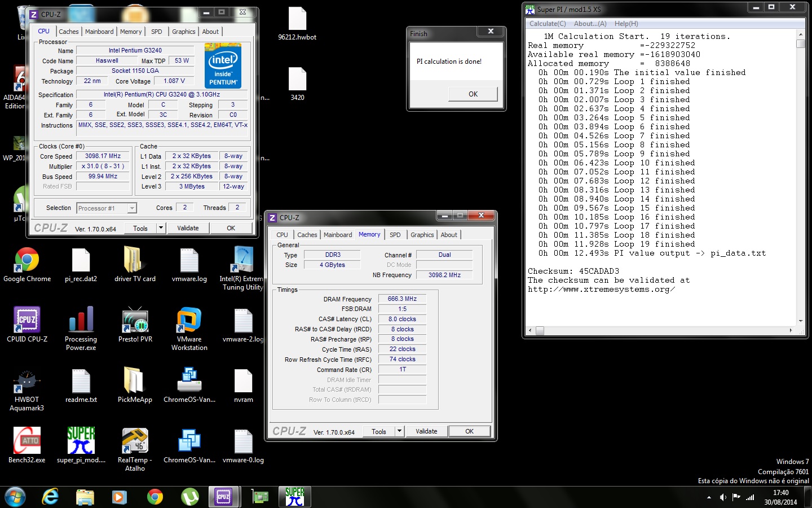Open AIDA64 Edition desktop shortcut

coord(14,87)
